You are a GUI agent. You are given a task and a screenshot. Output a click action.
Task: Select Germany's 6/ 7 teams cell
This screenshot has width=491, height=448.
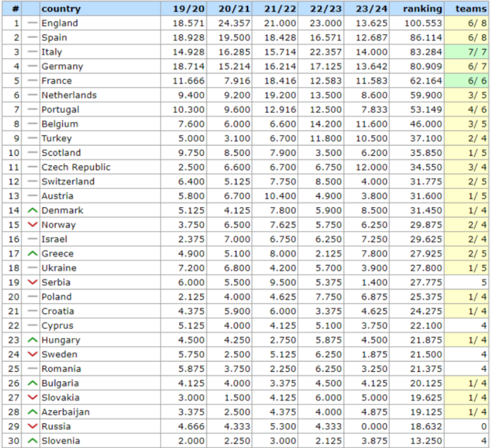(466, 66)
